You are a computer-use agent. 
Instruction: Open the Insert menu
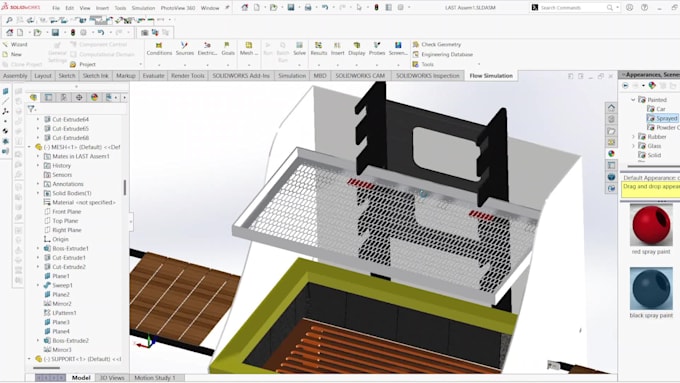point(102,8)
